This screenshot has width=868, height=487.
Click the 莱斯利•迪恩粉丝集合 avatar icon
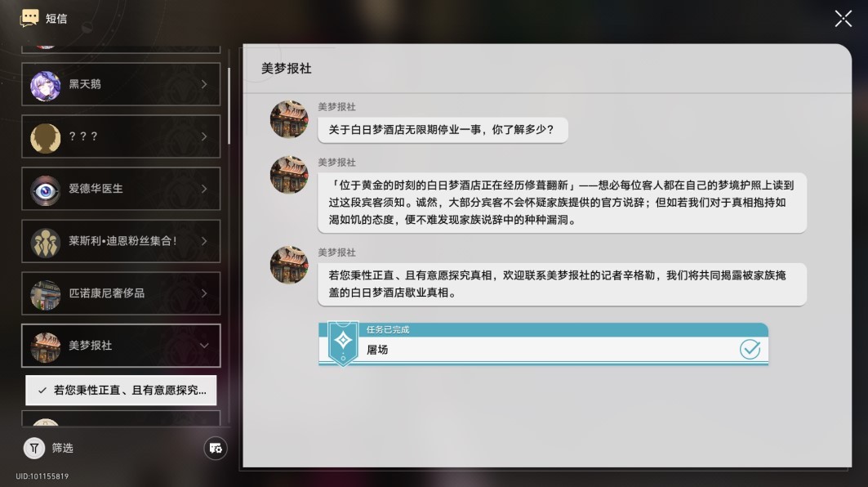[45, 241]
